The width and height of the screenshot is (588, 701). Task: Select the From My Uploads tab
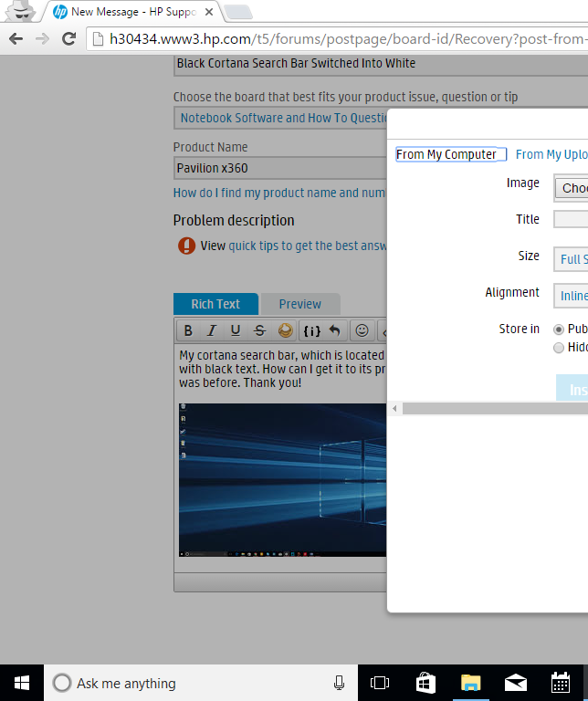[551, 154]
